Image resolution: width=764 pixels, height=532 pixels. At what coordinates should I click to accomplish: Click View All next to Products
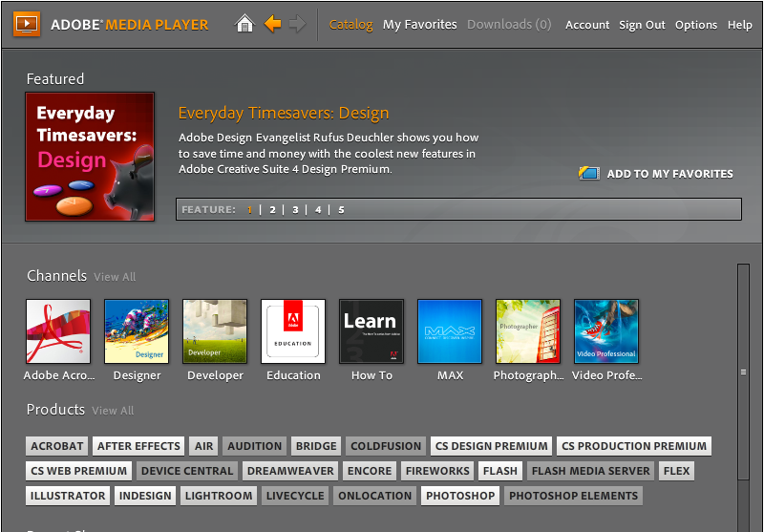pyautogui.click(x=113, y=411)
